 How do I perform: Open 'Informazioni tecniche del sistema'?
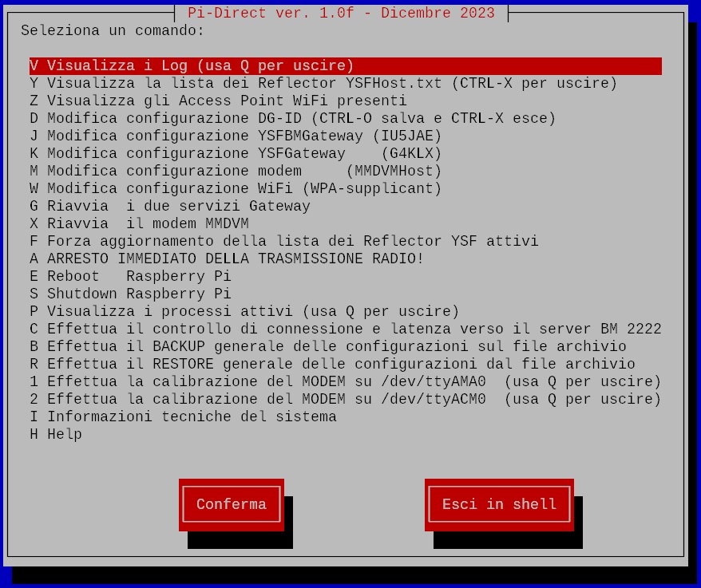point(183,416)
